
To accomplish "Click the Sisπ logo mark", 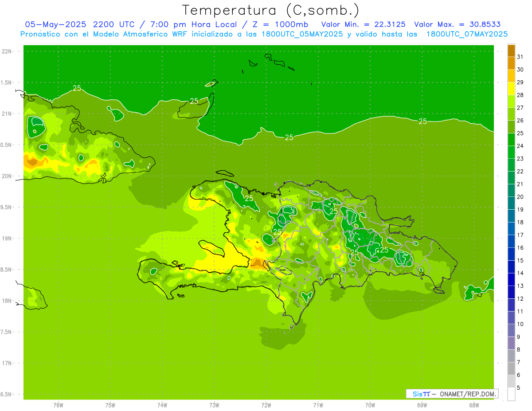I will [x=421, y=394].
